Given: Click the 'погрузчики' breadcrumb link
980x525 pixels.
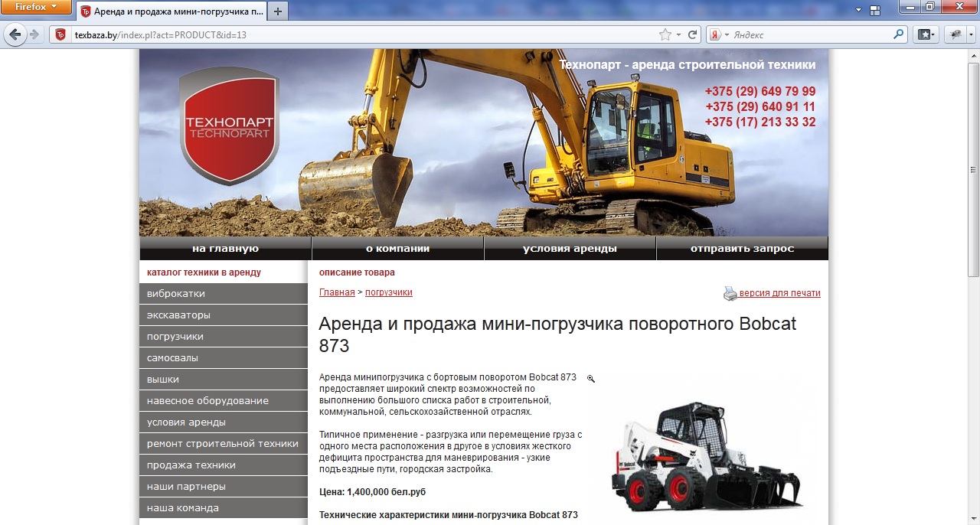Looking at the screenshot, I should coord(389,292).
